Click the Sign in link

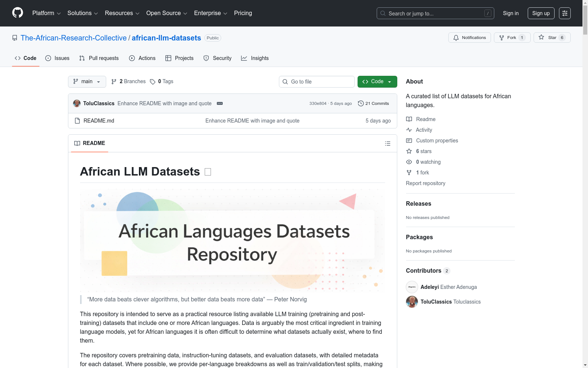pos(511,13)
